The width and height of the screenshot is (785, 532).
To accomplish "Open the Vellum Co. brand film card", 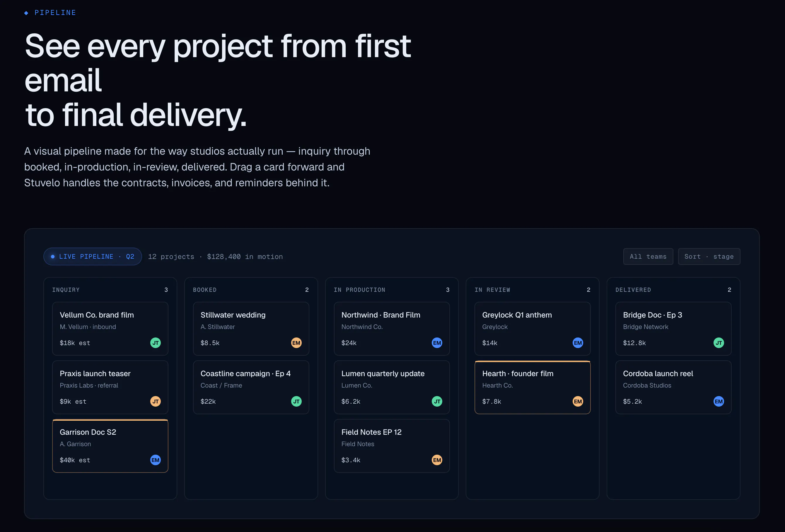I will pos(110,329).
